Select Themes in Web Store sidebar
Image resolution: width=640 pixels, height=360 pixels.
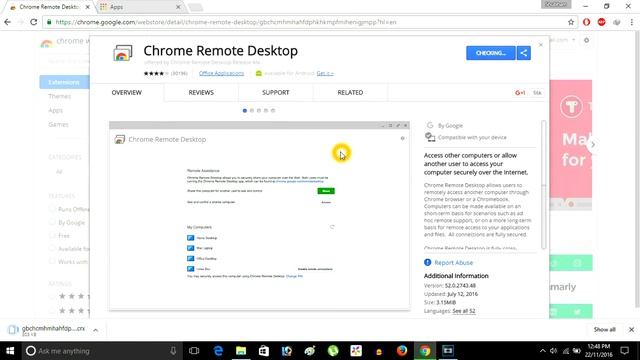[x=60, y=96]
